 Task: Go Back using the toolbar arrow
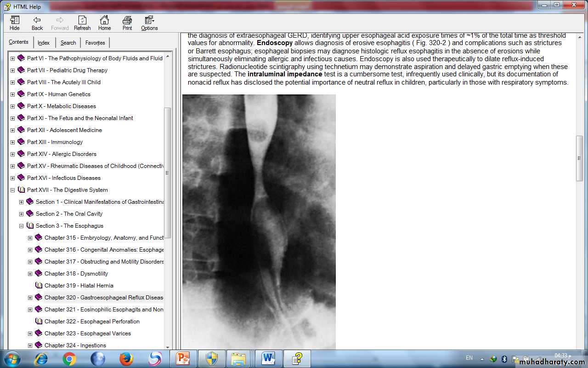(x=37, y=23)
